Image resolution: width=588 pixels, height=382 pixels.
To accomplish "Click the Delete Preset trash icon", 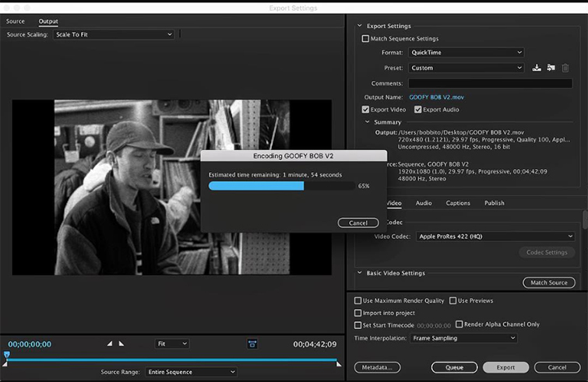I will point(565,68).
